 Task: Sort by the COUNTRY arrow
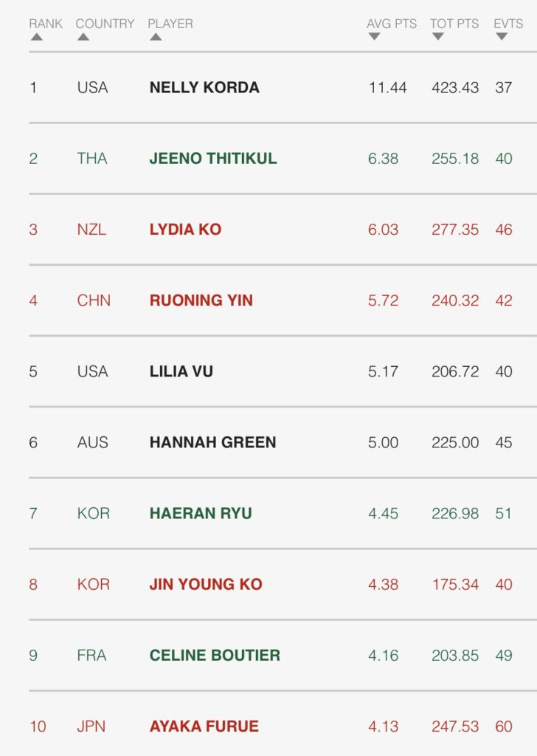point(83,37)
